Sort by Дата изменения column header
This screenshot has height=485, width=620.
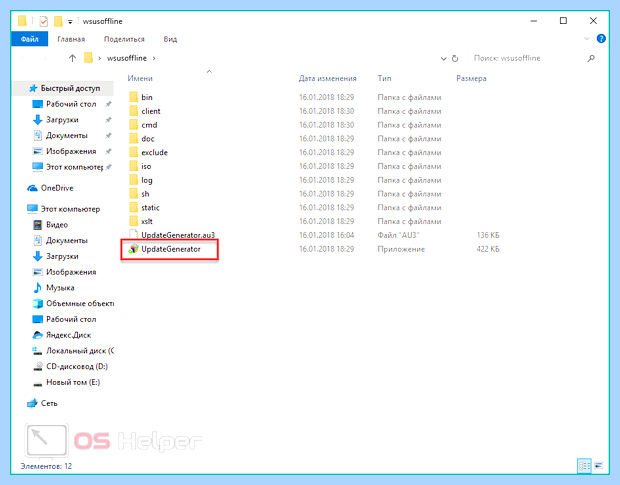[327, 78]
